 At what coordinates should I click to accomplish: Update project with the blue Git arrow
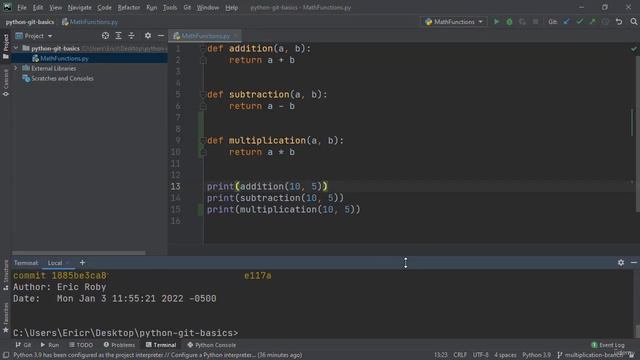[x=567, y=22]
